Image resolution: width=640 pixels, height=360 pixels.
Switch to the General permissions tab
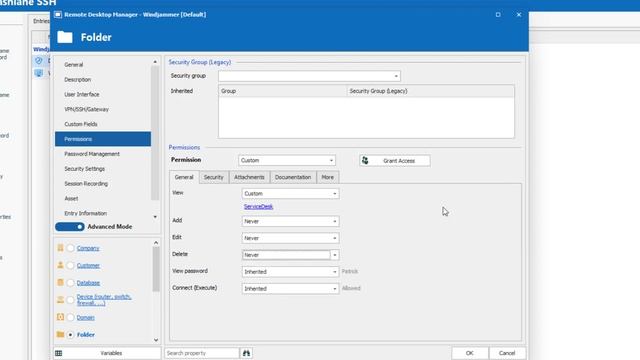tap(184, 177)
